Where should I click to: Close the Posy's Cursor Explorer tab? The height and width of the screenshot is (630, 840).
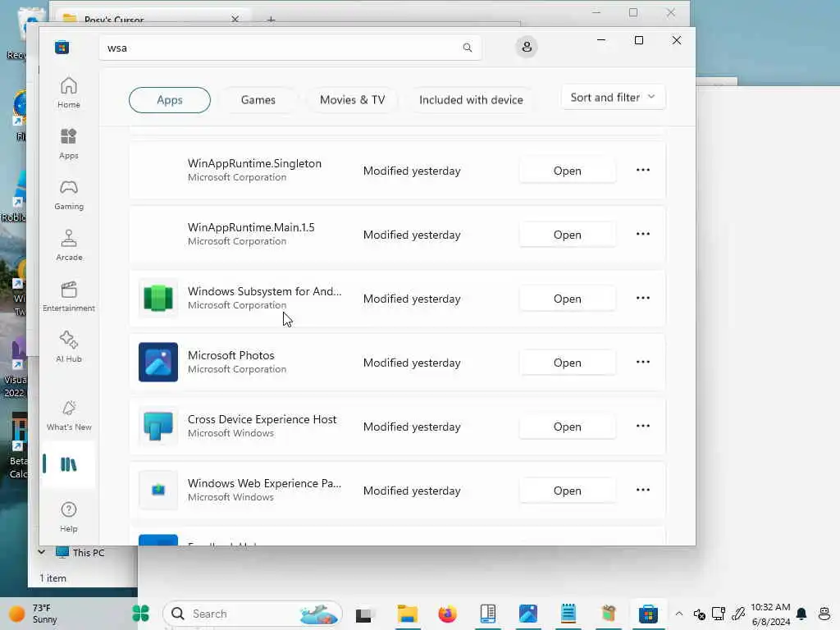(x=235, y=19)
